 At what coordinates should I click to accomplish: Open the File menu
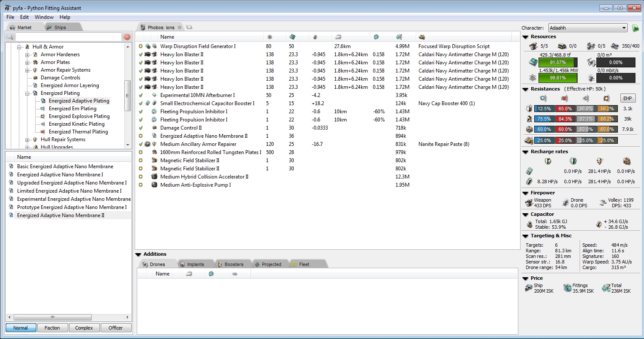10,17
